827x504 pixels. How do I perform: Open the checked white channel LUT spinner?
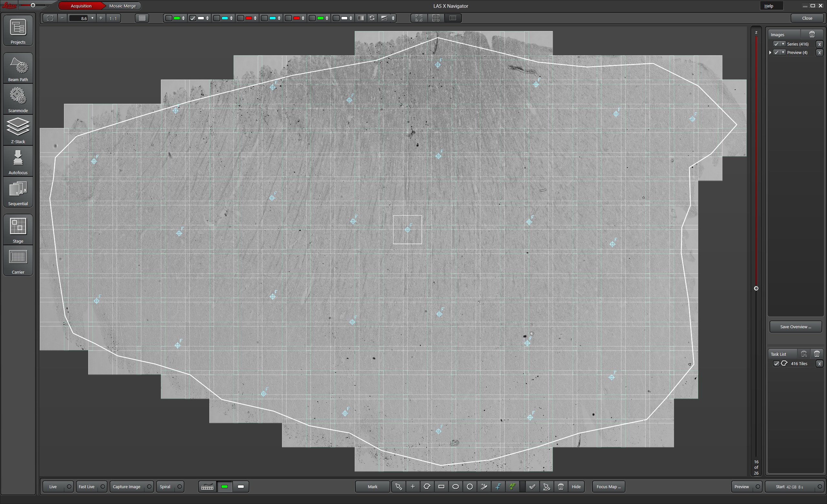(207, 18)
